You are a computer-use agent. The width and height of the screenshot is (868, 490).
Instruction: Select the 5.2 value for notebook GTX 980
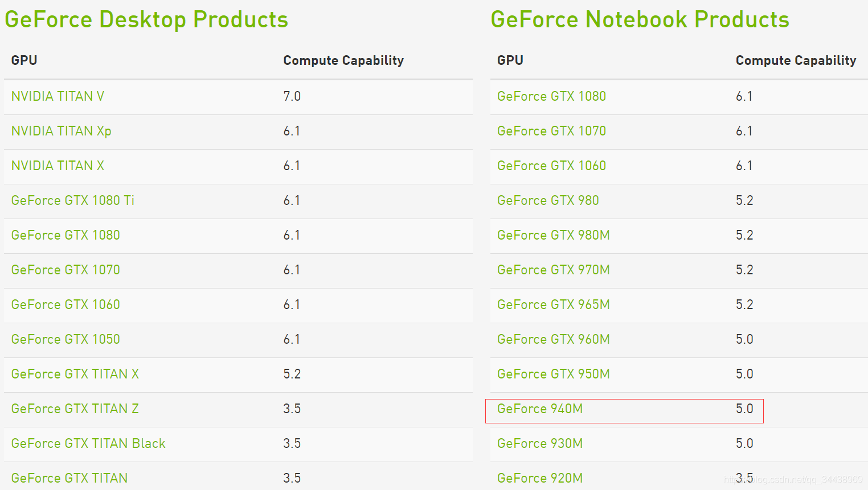click(x=744, y=200)
